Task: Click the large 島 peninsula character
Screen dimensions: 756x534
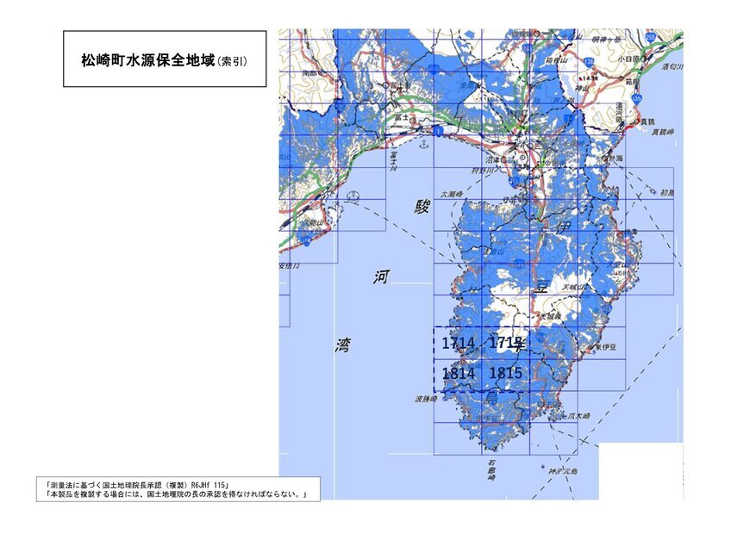Action: pyautogui.click(x=491, y=397)
